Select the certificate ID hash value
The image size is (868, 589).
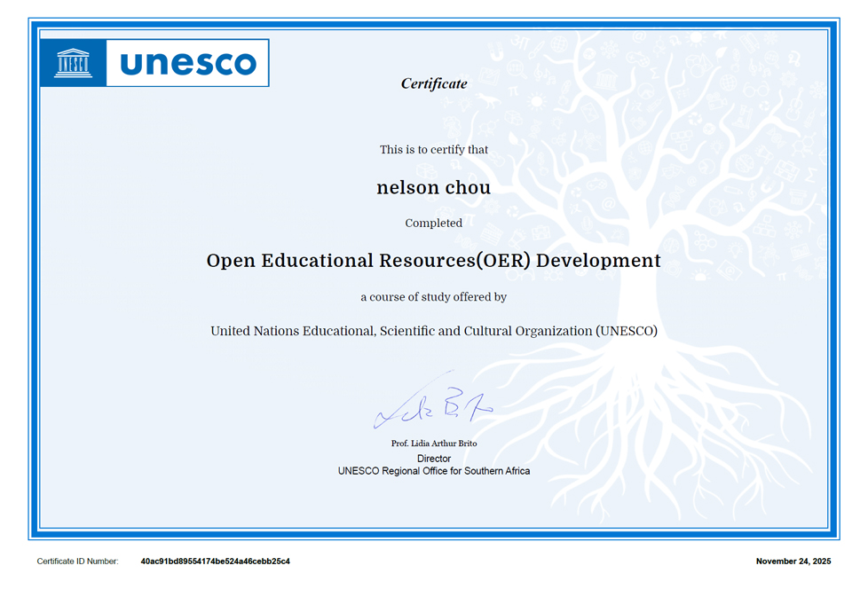[215, 562]
